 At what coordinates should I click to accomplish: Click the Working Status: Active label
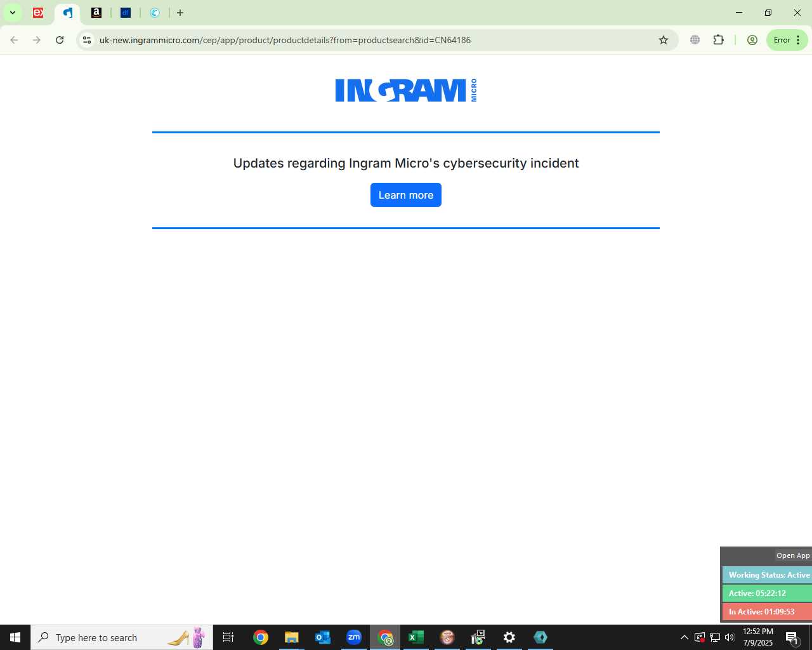coord(768,575)
